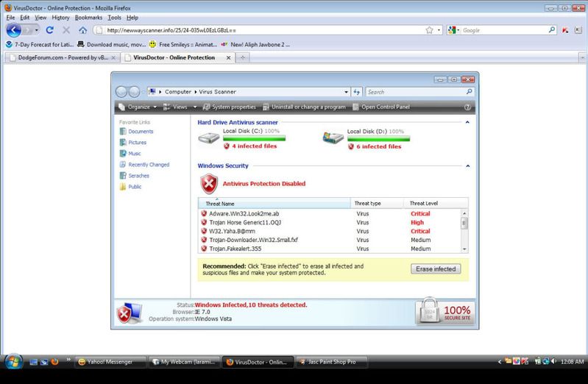Screen dimensions: 588x384
Task: Select Trojan.Fakealert.355 threat row
Action: (330, 249)
